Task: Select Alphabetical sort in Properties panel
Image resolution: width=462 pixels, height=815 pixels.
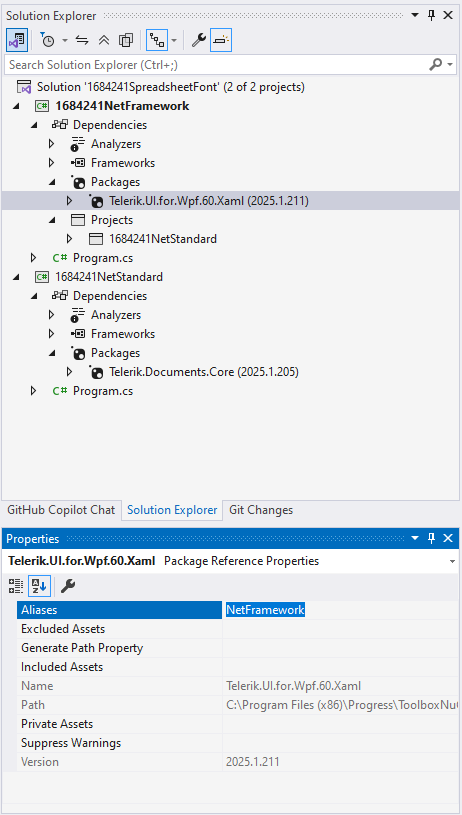Action: [x=38, y=586]
